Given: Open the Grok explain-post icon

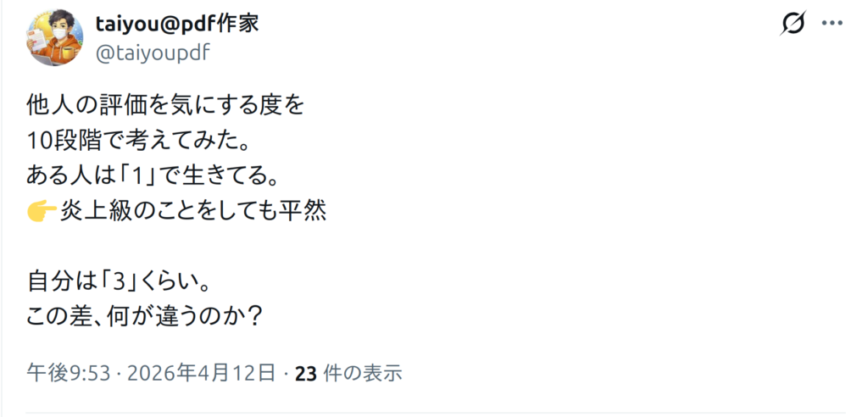Looking at the screenshot, I should click(x=793, y=25).
